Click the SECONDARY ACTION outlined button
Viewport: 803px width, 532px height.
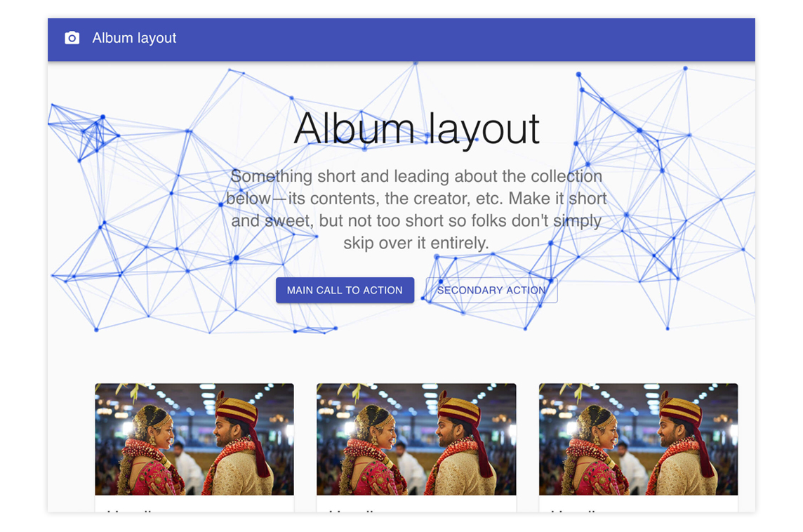pyautogui.click(x=491, y=290)
